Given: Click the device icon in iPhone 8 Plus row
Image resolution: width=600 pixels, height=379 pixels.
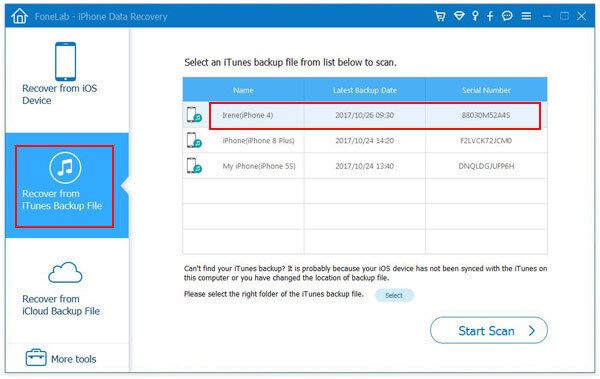Looking at the screenshot, I should [194, 140].
